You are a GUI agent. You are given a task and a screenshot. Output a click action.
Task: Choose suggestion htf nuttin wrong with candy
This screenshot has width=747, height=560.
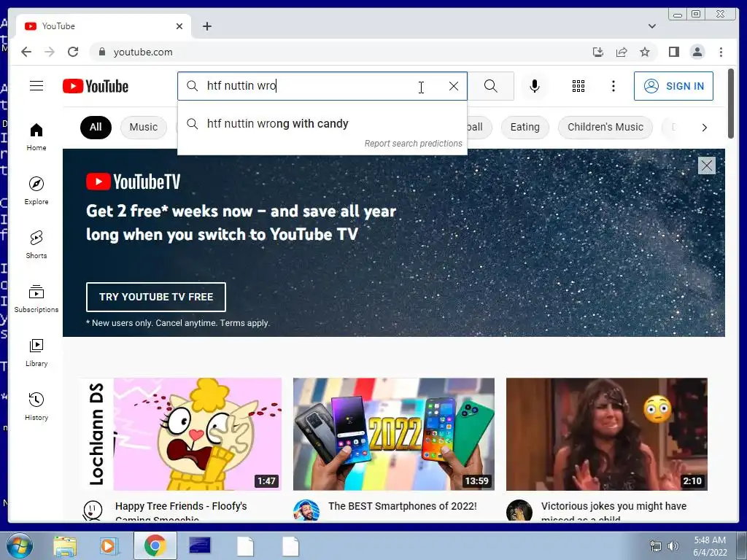(322, 124)
